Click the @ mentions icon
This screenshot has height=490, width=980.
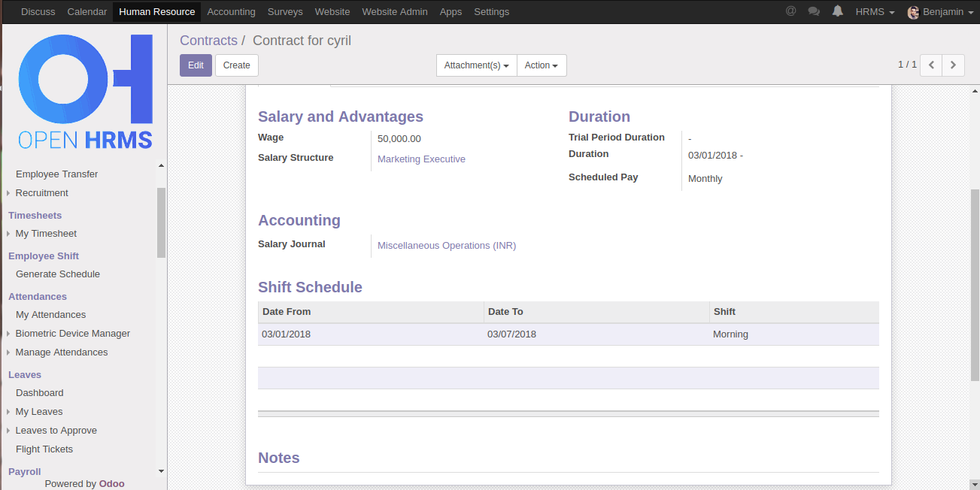click(x=790, y=11)
